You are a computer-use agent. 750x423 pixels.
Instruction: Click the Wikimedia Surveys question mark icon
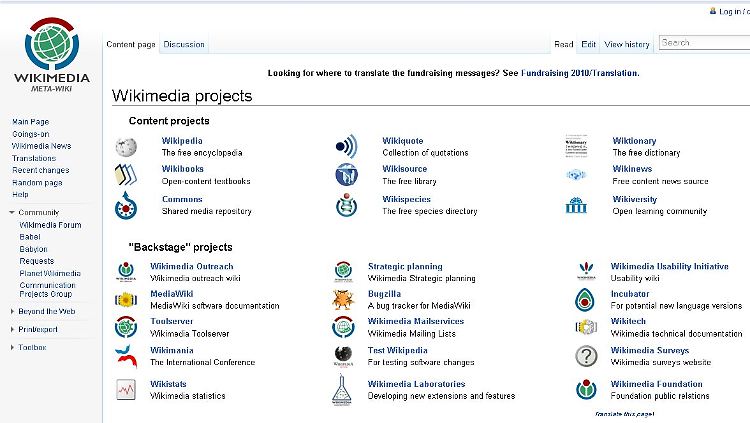click(x=586, y=357)
